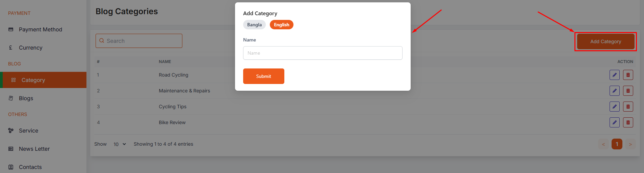Click the Payment Method card icon
Screen dimensions: 644x173
pyautogui.click(x=11, y=29)
